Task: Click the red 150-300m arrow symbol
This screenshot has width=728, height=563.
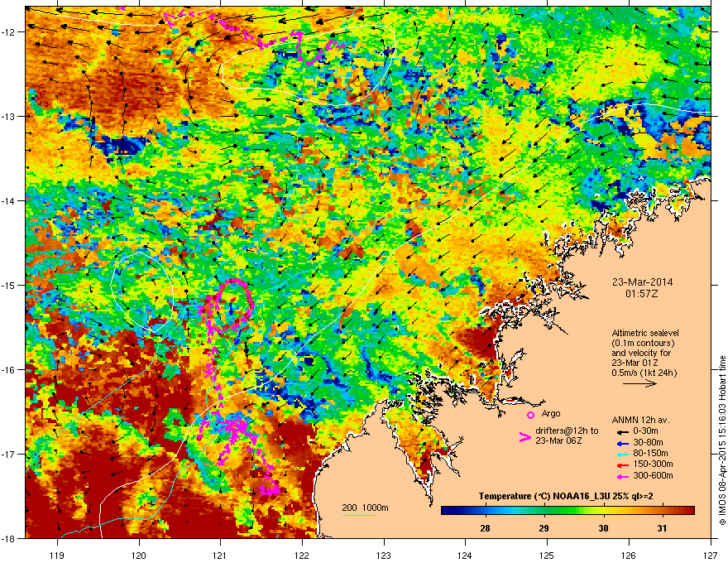Action: [x=623, y=465]
